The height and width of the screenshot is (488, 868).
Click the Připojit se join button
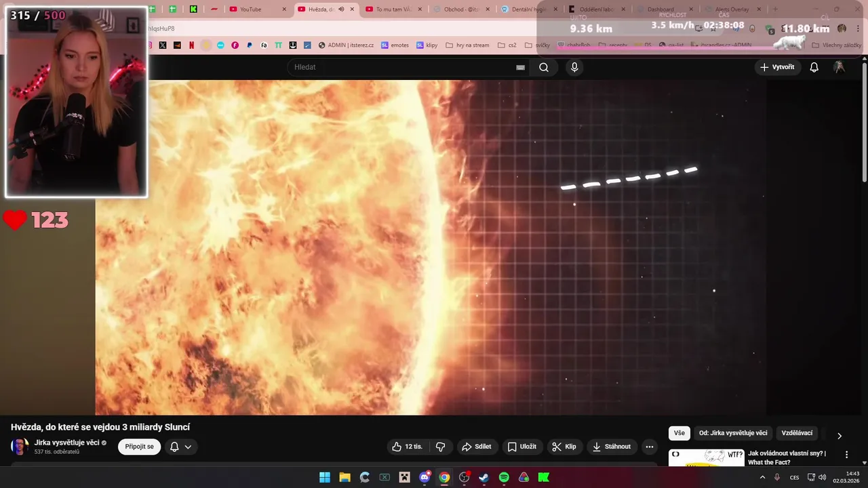[139, 447]
